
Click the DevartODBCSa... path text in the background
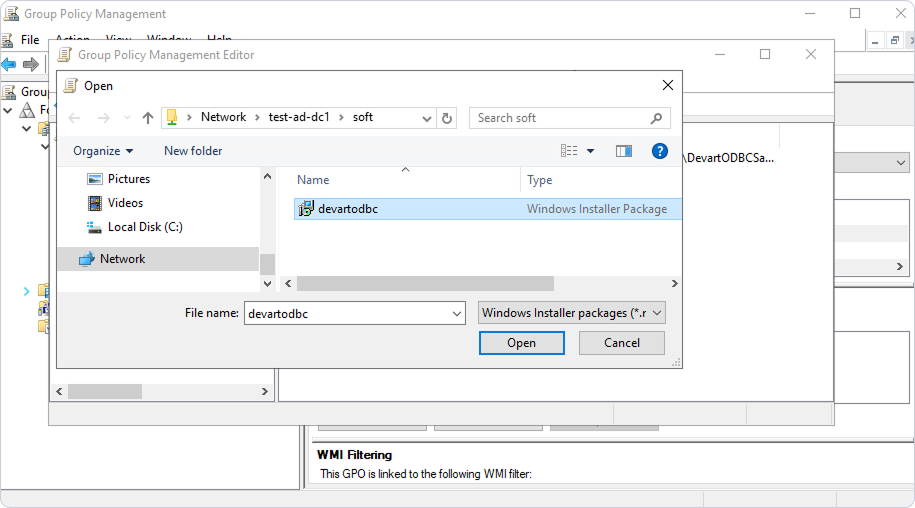click(x=729, y=158)
